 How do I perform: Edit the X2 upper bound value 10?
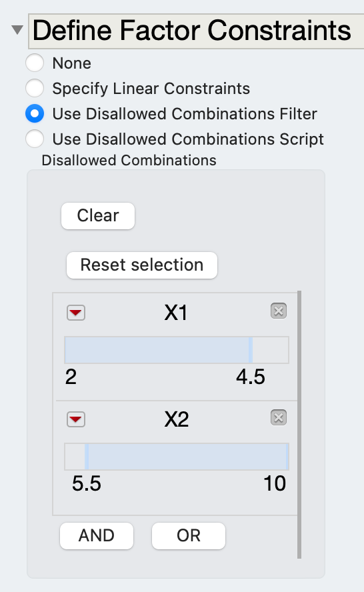275,483
